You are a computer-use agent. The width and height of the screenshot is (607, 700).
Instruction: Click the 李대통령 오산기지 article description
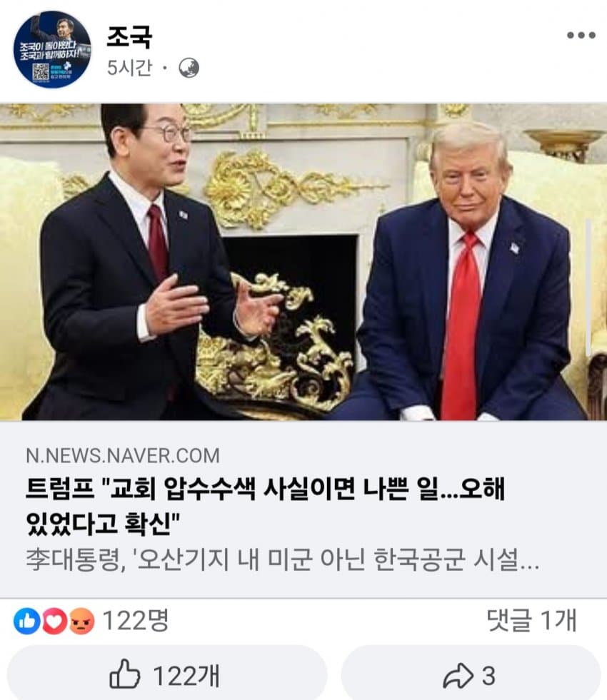[282, 559]
